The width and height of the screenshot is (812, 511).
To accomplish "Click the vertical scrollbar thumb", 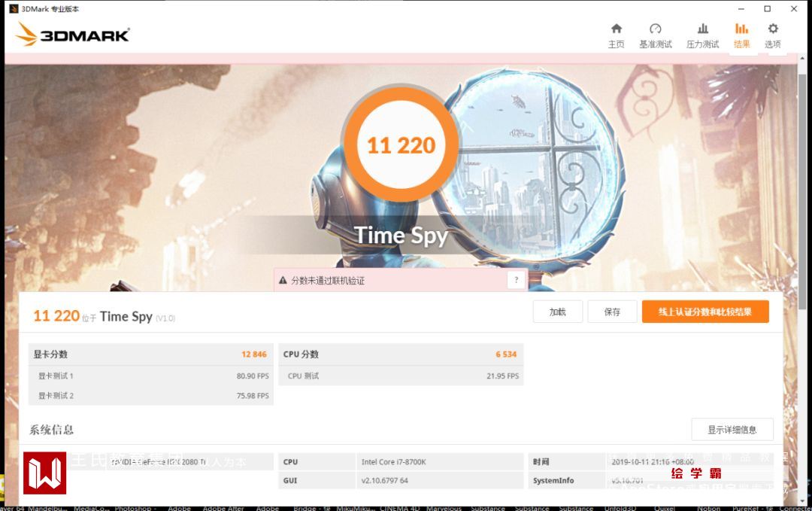I will (802, 192).
